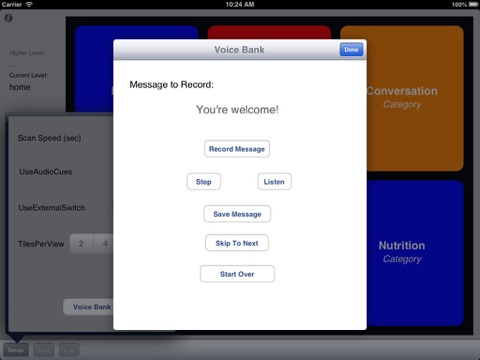Select 2 tiles per view segment
The height and width of the screenshot is (360, 480).
pyautogui.click(x=81, y=244)
